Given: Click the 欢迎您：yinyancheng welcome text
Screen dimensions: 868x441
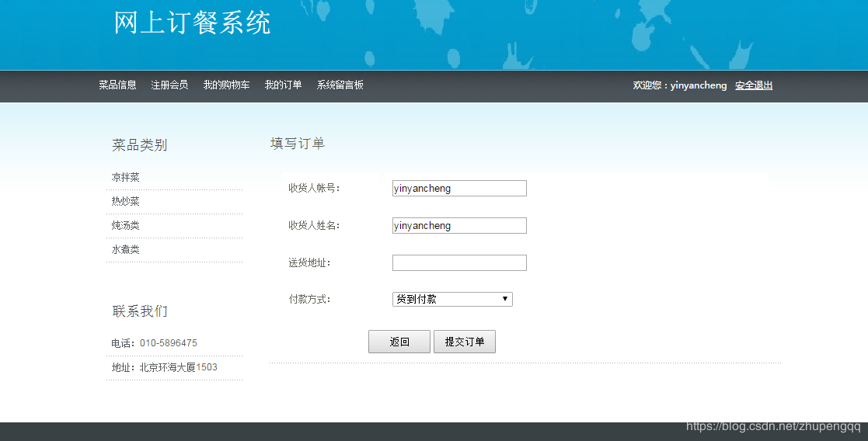Looking at the screenshot, I should coord(680,85).
